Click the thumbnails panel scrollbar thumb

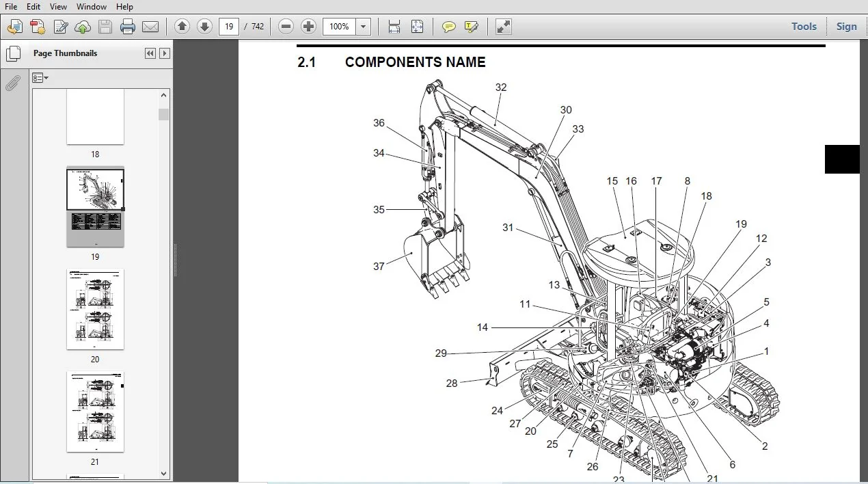click(163, 114)
